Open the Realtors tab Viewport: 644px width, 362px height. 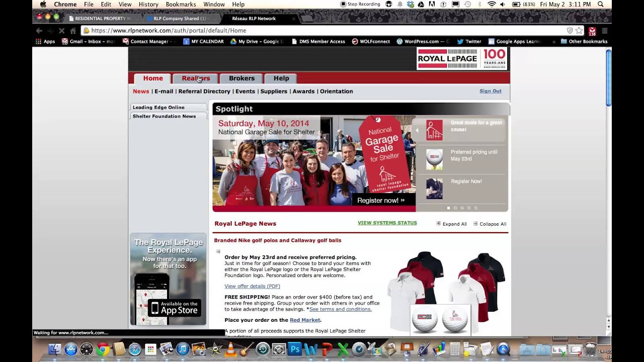point(196,78)
